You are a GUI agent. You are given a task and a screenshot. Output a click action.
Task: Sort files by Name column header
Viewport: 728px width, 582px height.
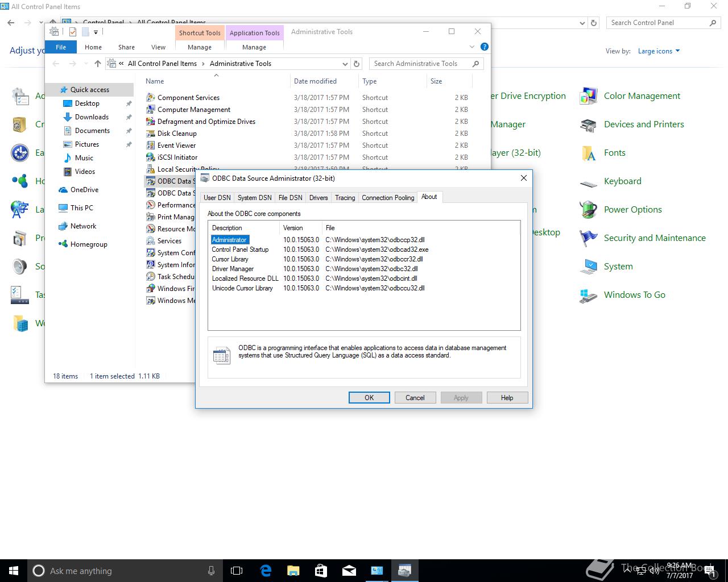click(216, 81)
